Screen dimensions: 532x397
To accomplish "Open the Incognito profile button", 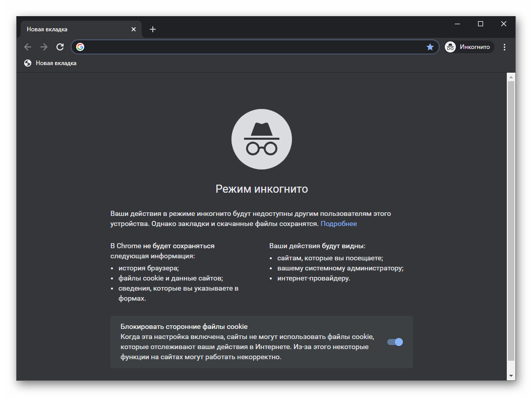I will pyautogui.click(x=468, y=47).
